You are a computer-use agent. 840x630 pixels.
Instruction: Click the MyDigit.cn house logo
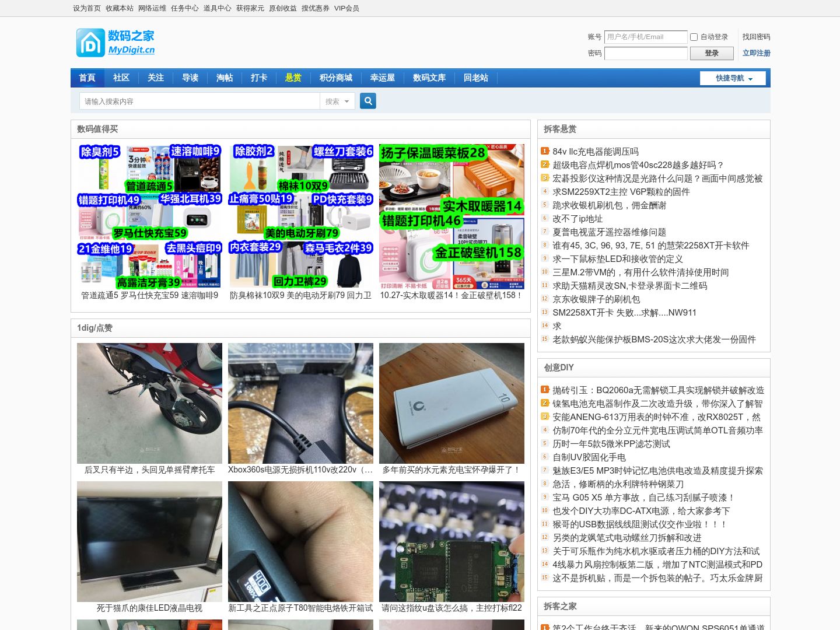pos(116,43)
